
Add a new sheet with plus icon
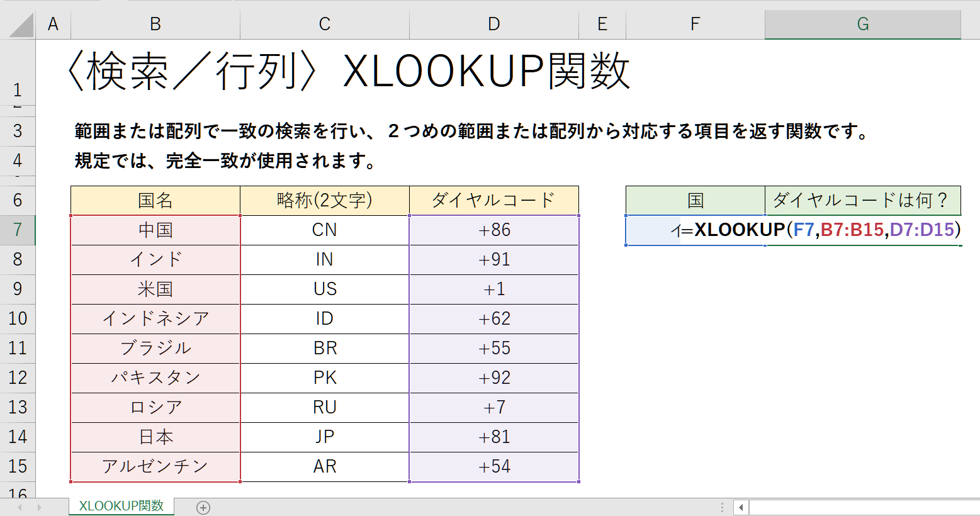tap(203, 507)
